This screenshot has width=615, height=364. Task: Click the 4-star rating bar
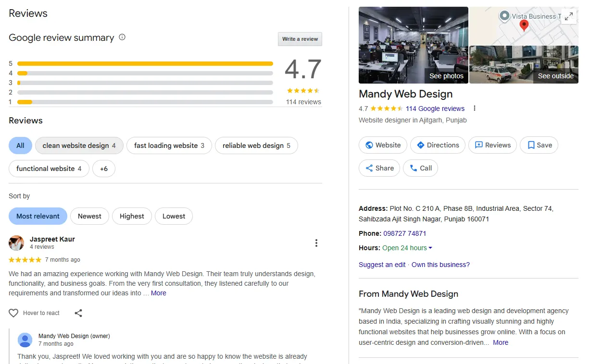145,73
